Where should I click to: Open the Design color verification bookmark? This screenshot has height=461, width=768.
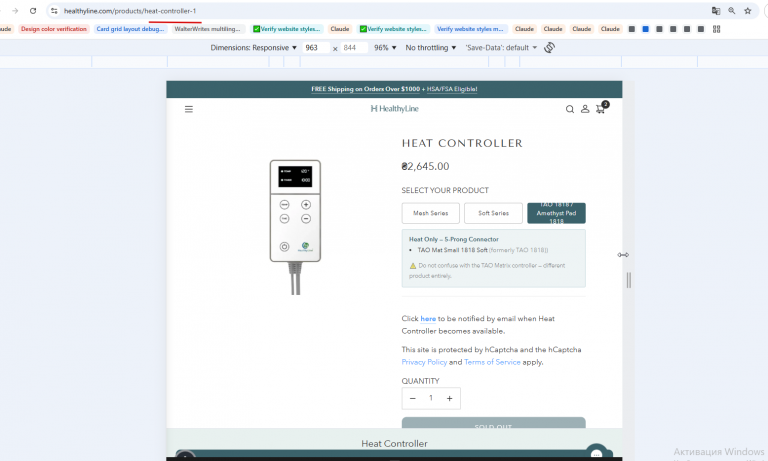point(54,29)
